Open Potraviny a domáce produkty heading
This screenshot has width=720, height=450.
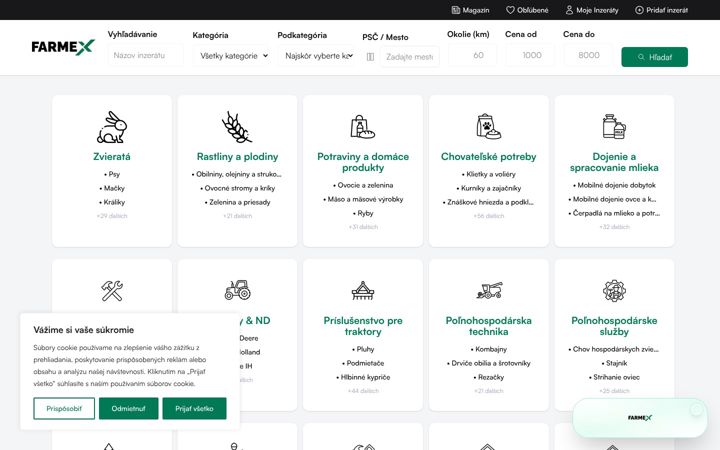(x=363, y=162)
